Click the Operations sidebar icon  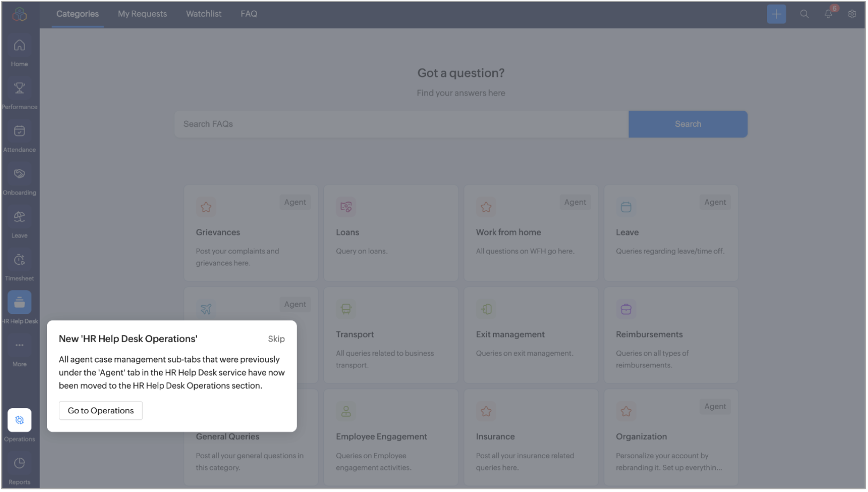click(19, 420)
